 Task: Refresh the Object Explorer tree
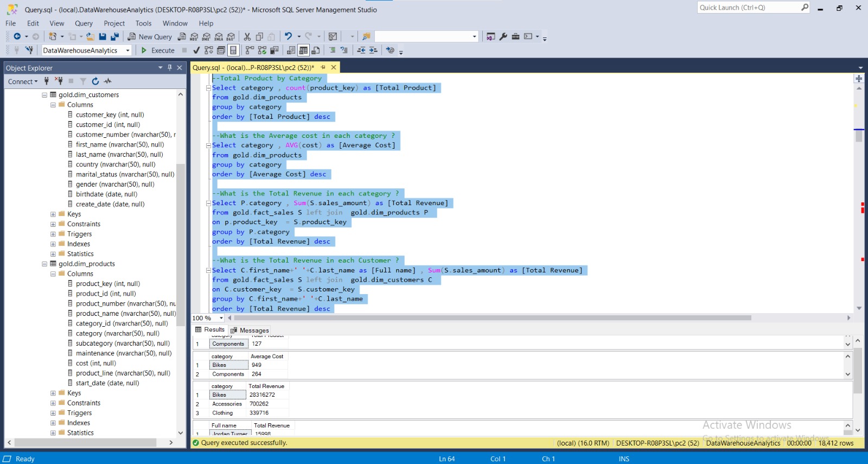pos(95,81)
